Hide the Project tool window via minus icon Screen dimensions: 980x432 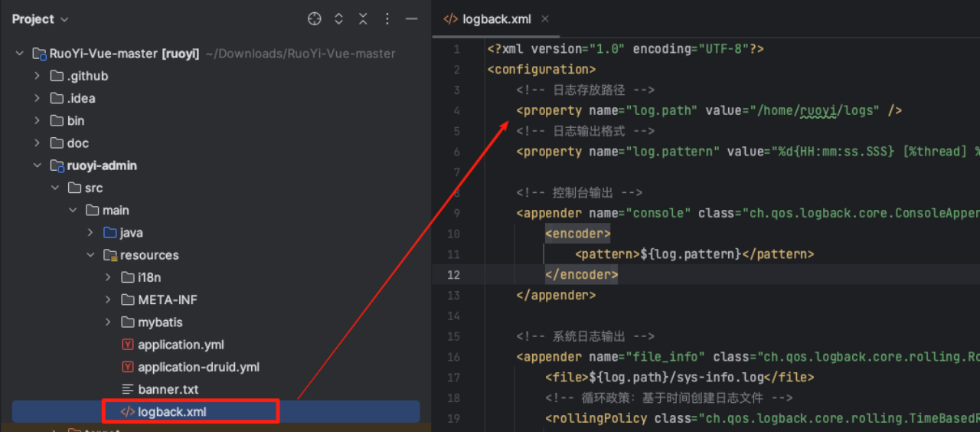tap(412, 19)
